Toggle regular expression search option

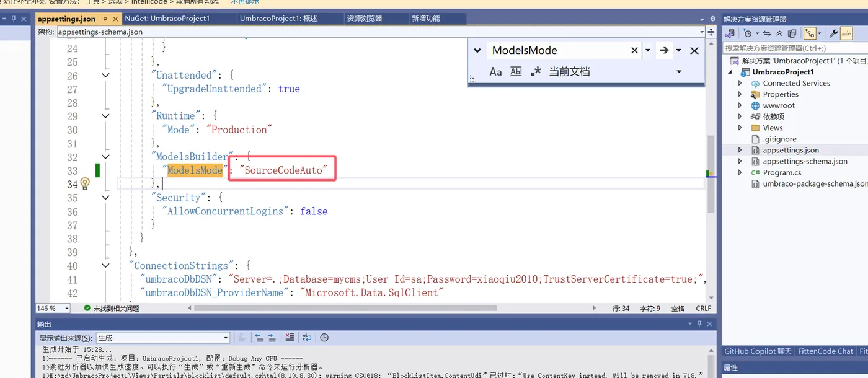pos(536,71)
